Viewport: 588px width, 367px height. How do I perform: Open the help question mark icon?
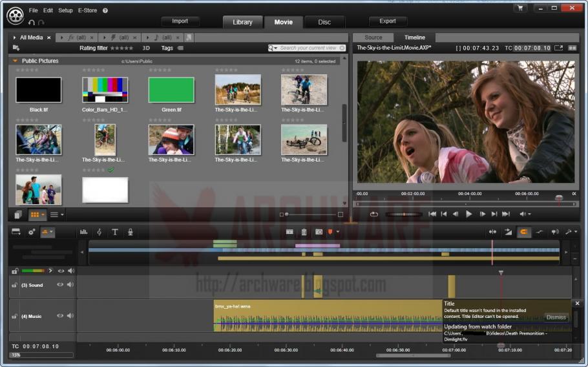pos(105,10)
